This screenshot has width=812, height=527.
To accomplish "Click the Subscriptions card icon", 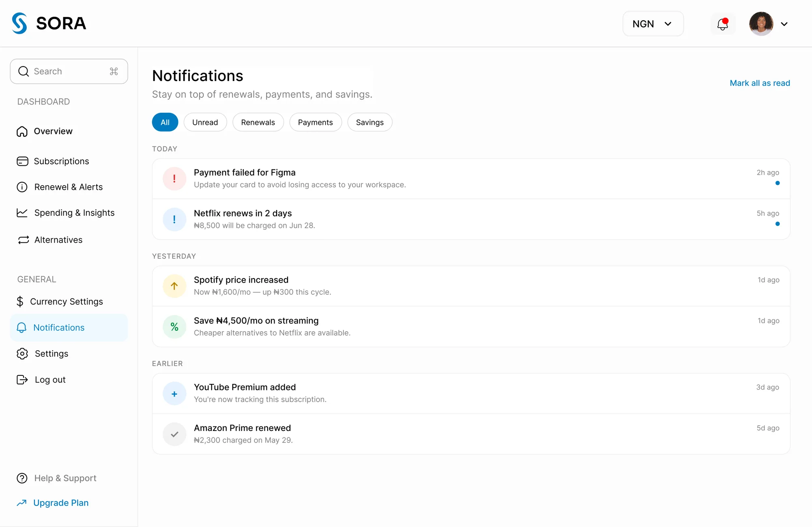I will (22, 161).
